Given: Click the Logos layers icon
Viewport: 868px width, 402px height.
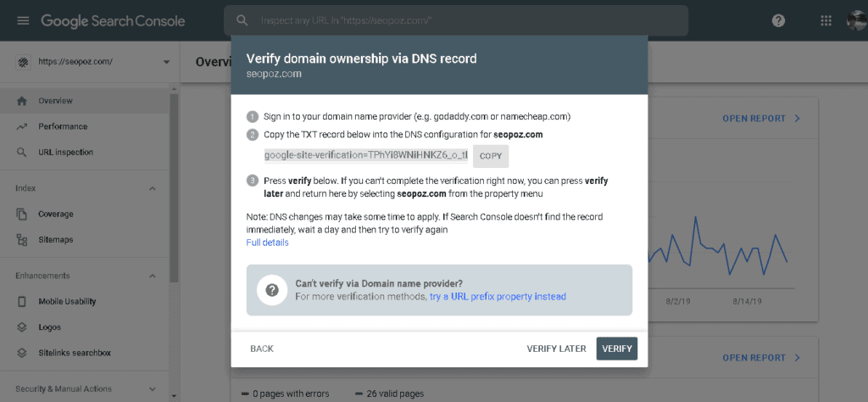Looking at the screenshot, I should tap(22, 327).
